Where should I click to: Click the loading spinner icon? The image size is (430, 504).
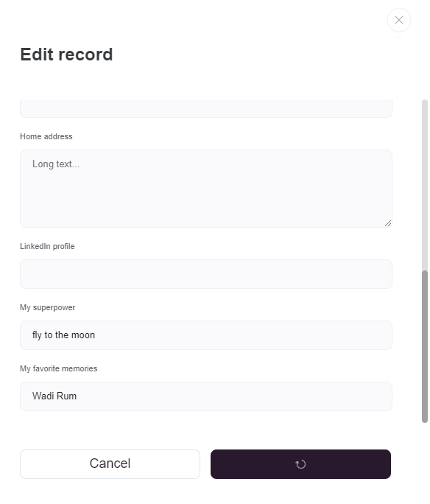pos(300,464)
